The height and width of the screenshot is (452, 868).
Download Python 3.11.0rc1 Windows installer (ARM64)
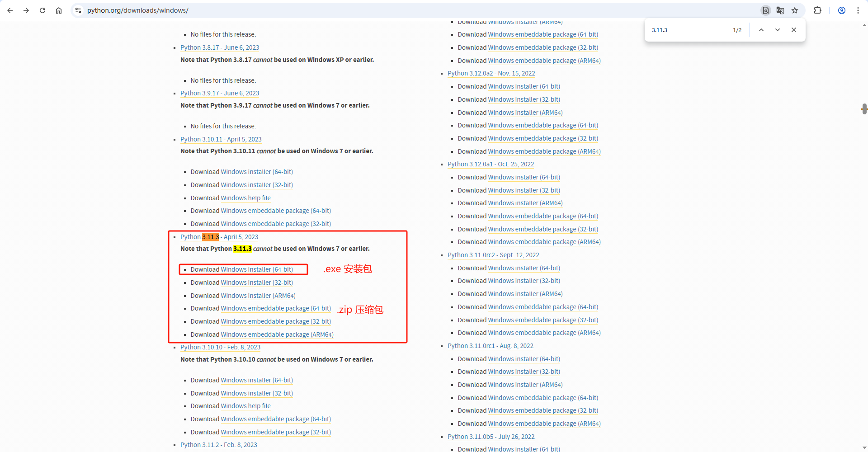[x=525, y=385]
